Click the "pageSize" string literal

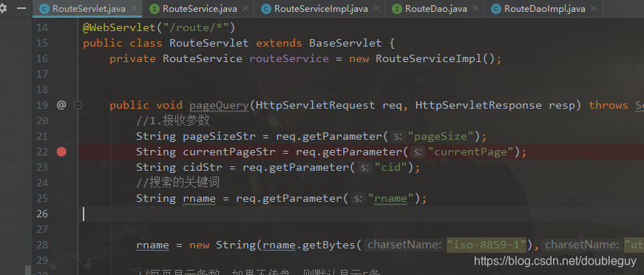click(x=441, y=136)
